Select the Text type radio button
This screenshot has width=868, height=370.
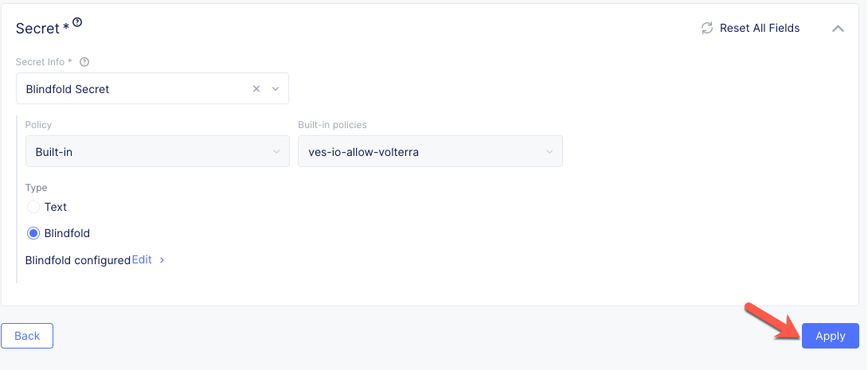(x=33, y=207)
